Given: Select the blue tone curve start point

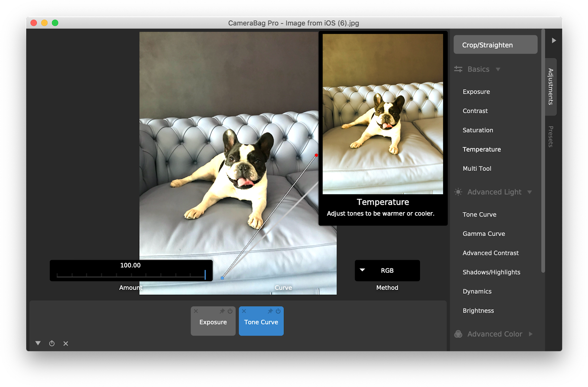Looking at the screenshot, I should click(222, 278).
